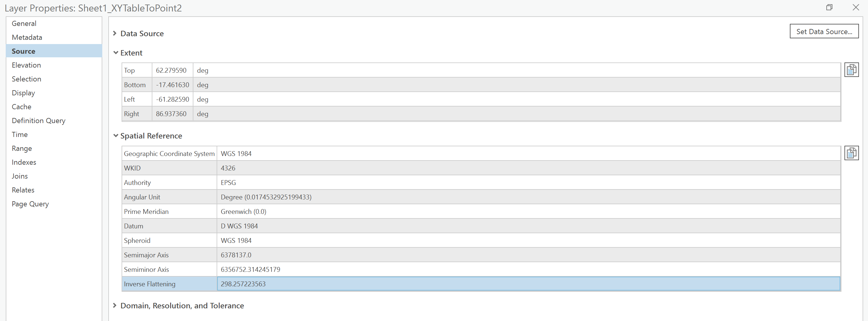Click the Bottom extent value field
Image resolution: width=868 pixels, height=321 pixels.
(172, 84)
